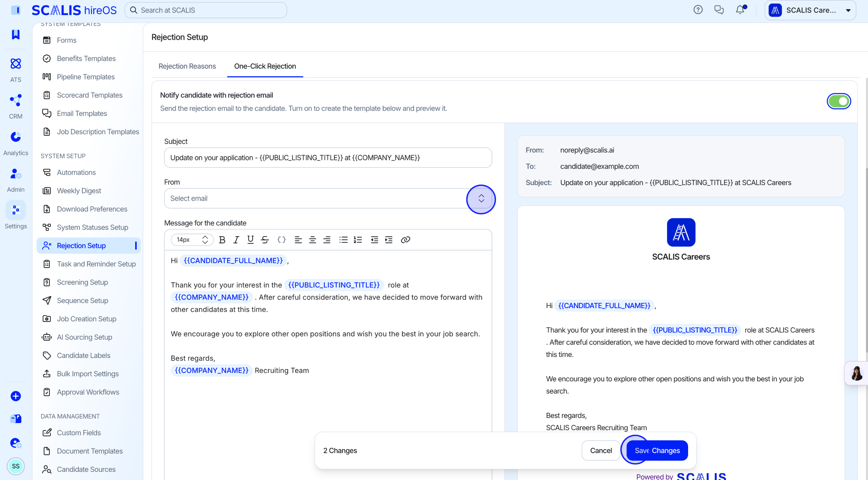Insert a bulleted list

point(344,240)
